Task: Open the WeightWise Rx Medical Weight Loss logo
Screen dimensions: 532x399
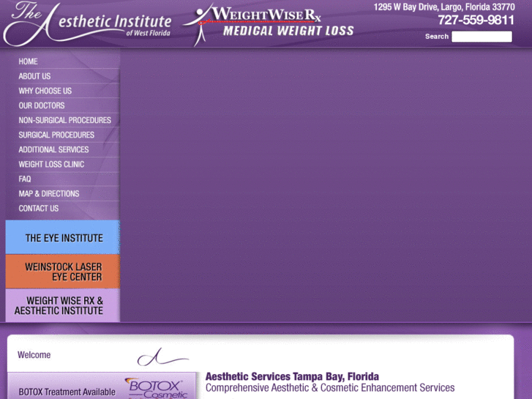Action: tap(269, 25)
